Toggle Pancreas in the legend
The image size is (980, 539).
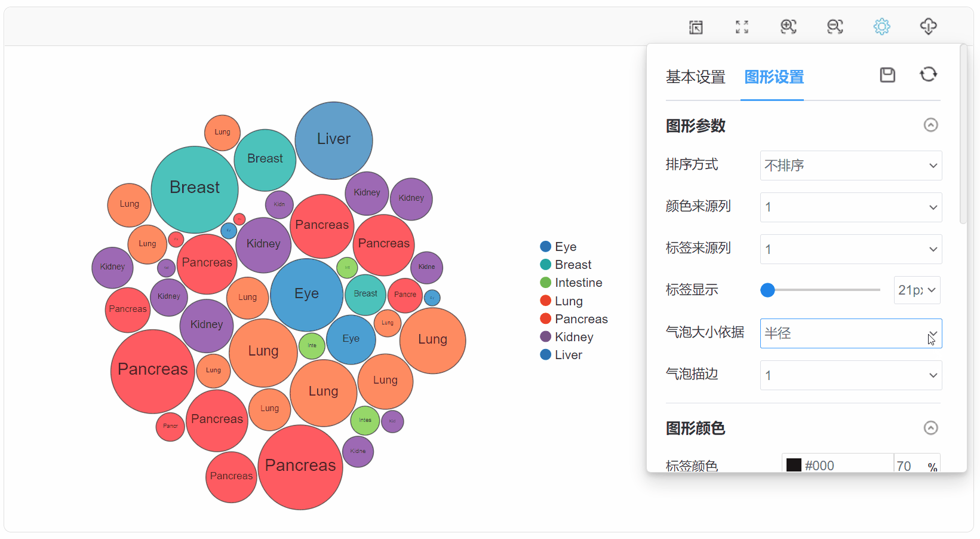(x=573, y=319)
